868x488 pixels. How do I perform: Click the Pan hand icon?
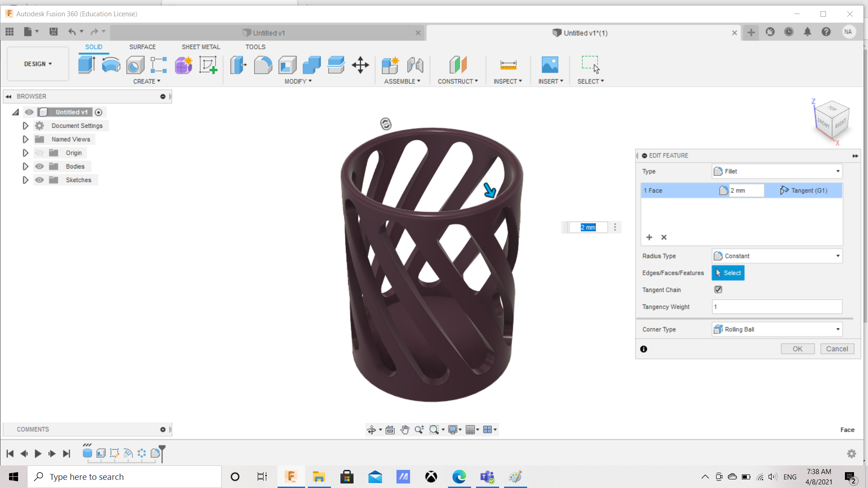405,430
